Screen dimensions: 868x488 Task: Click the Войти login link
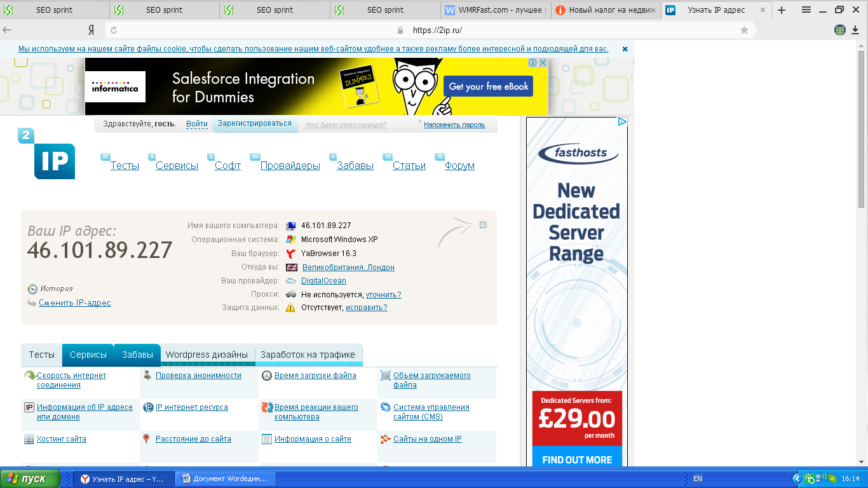tap(197, 124)
